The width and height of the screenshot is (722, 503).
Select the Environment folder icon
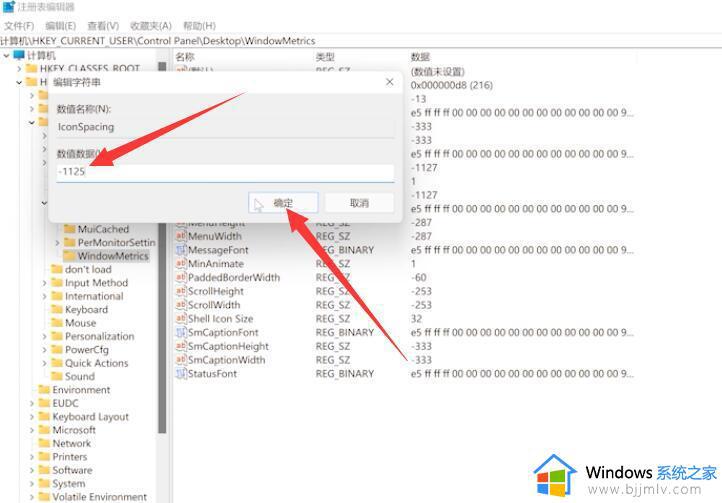pos(44,389)
